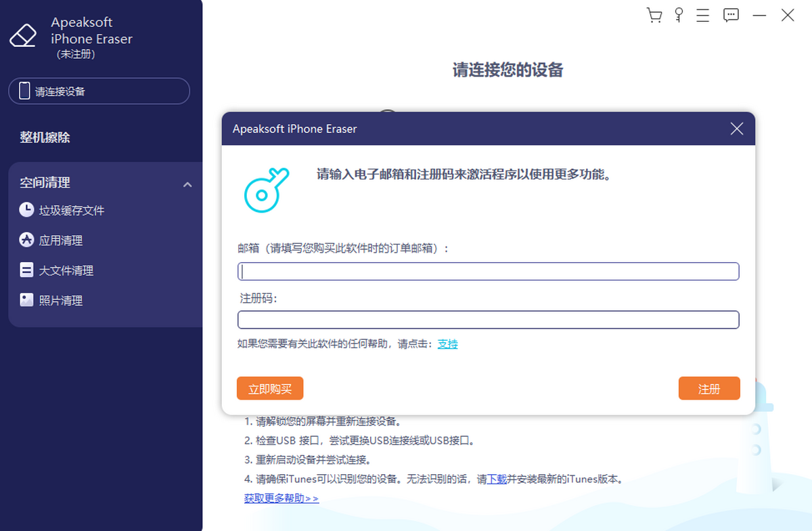Click the 注册 button
The height and width of the screenshot is (531, 812).
tap(709, 389)
